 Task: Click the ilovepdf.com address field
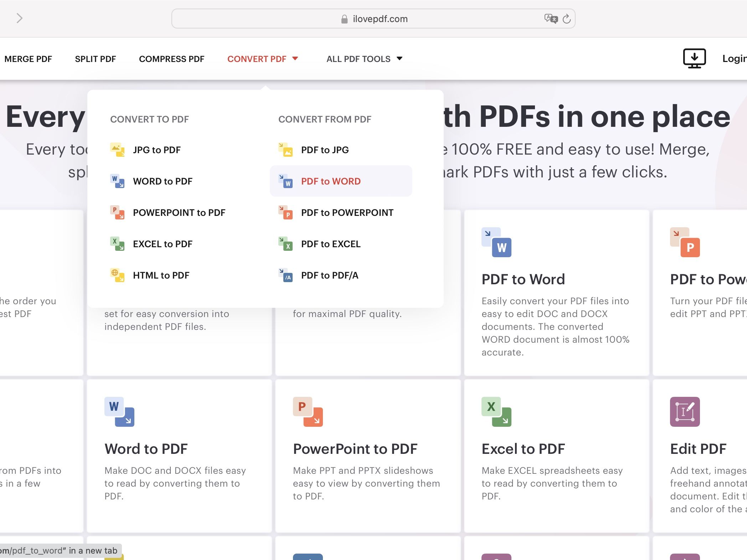point(380,19)
